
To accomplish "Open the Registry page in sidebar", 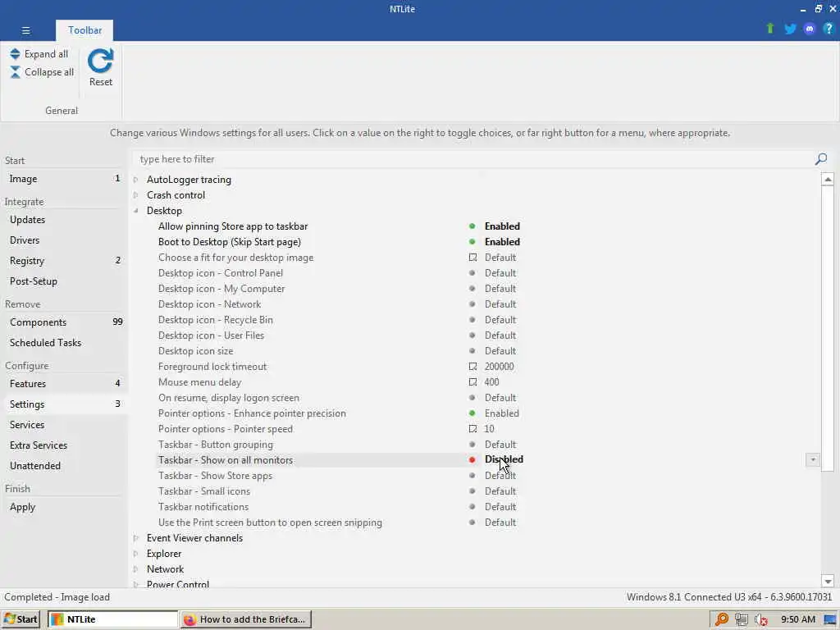I will click(64, 260).
